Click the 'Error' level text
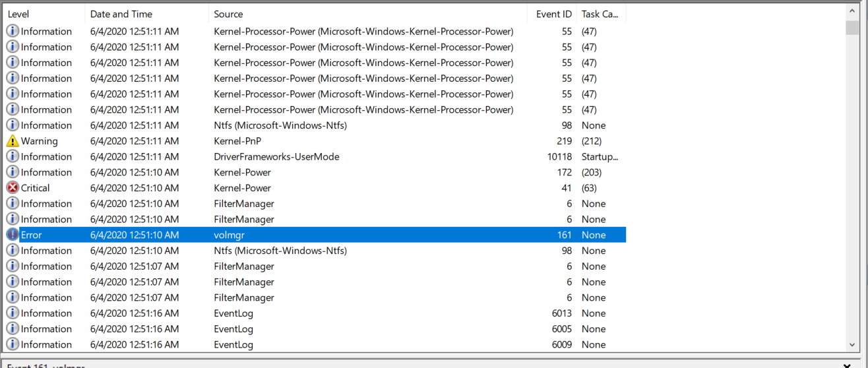Viewport: 868px width, 368px height. [32, 235]
